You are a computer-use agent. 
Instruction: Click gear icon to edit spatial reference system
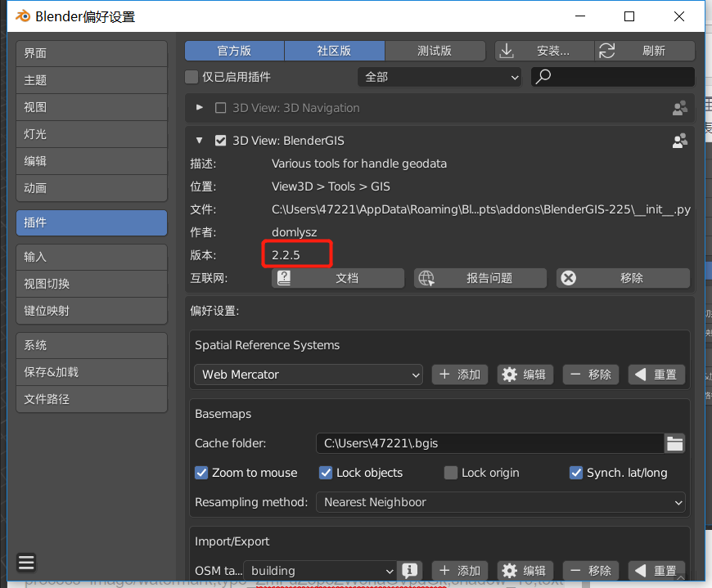click(x=510, y=375)
